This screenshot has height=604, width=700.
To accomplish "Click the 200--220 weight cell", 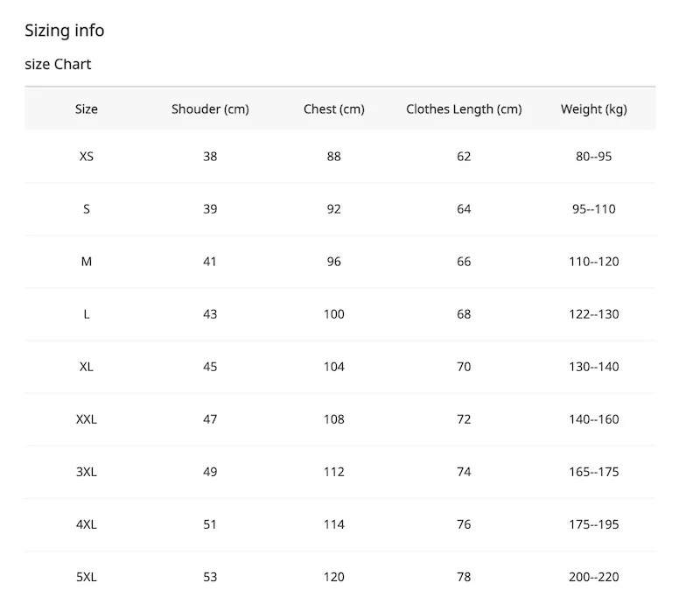I will coord(594,577).
